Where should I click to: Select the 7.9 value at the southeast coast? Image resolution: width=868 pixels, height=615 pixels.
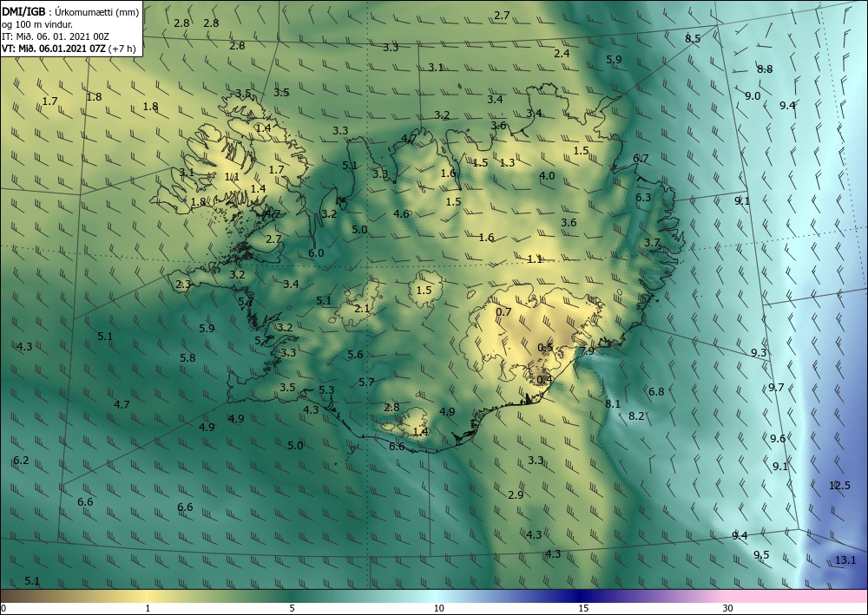tap(587, 351)
